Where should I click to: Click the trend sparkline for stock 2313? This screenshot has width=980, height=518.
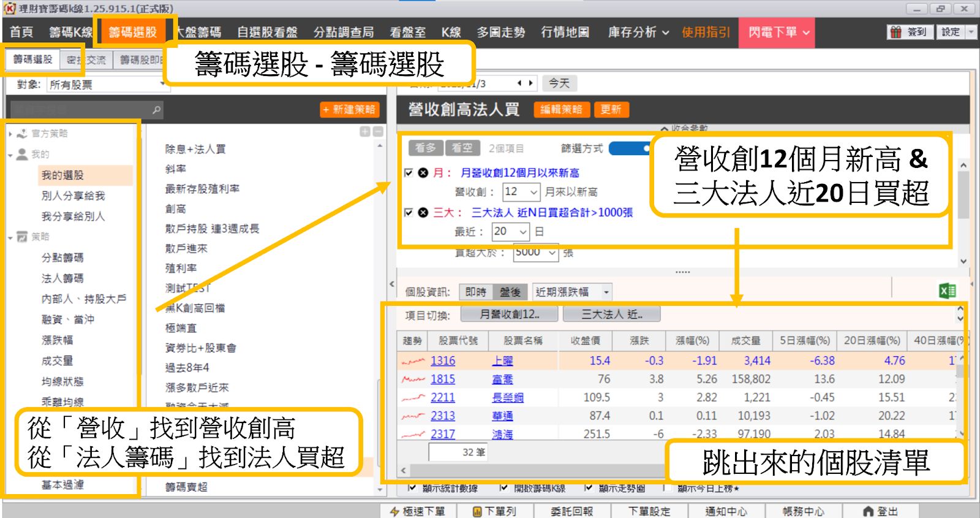413,416
